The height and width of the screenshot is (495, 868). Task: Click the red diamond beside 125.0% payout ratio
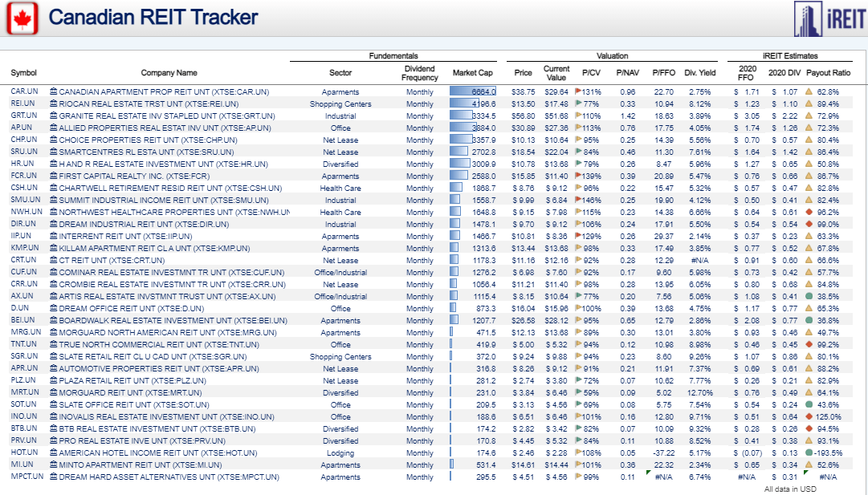click(809, 416)
